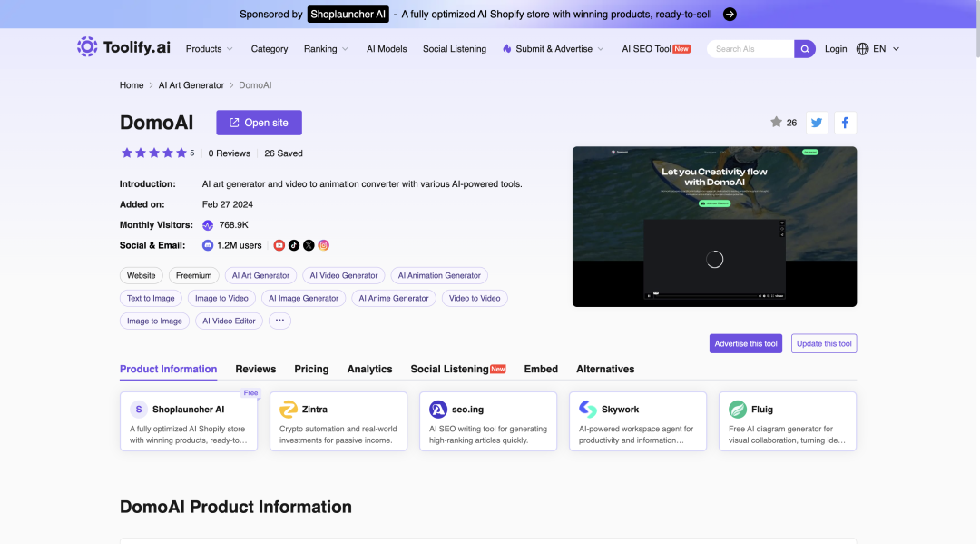Screen dimensions: 980x544
Task: Click the Update this tool button
Action: click(824, 343)
